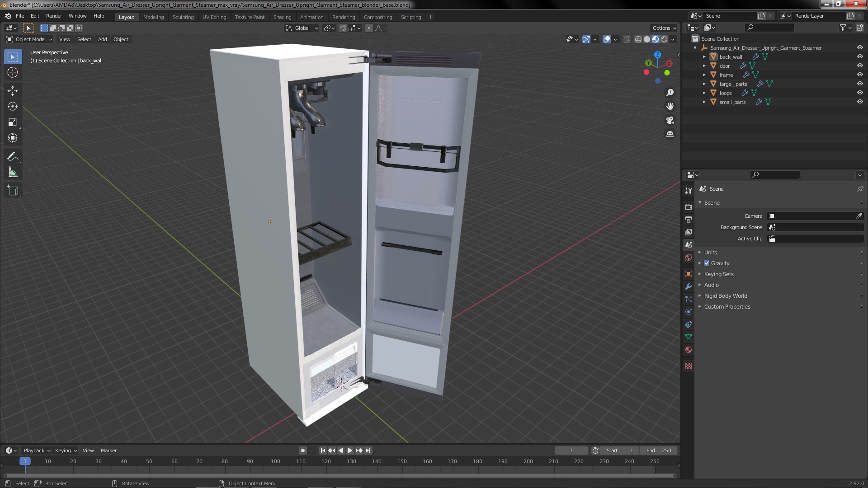Select the Scale tool

coord(13,122)
